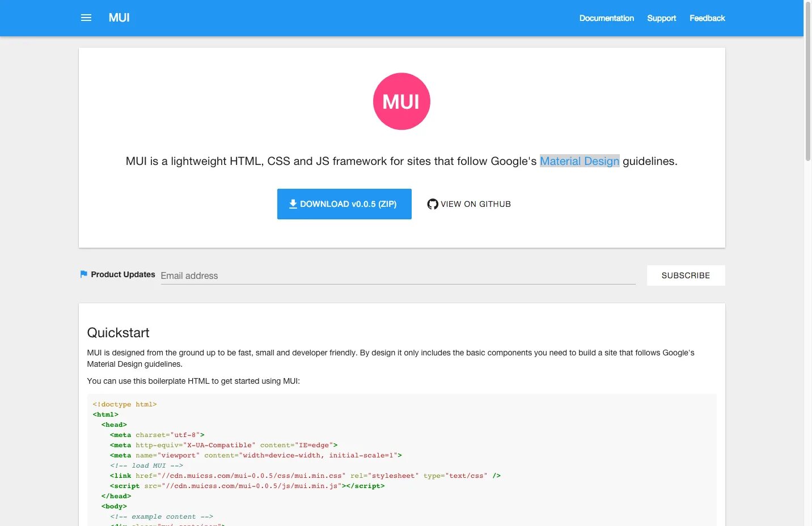The height and width of the screenshot is (526, 812).
Task: Click the 'MUI is a lightweight HTML' tagline
Action: [x=401, y=161]
